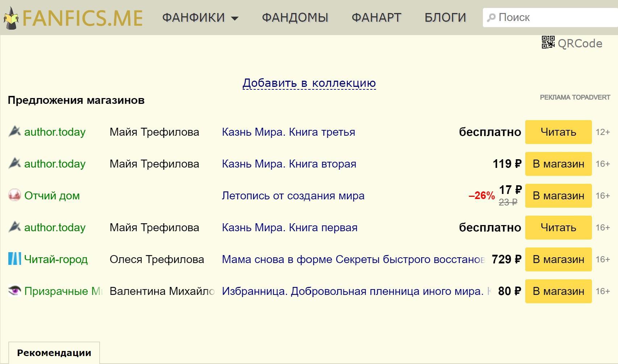The height and width of the screenshot is (364, 618).
Task: Click the Отчий дом store icon
Action: coord(14,195)
